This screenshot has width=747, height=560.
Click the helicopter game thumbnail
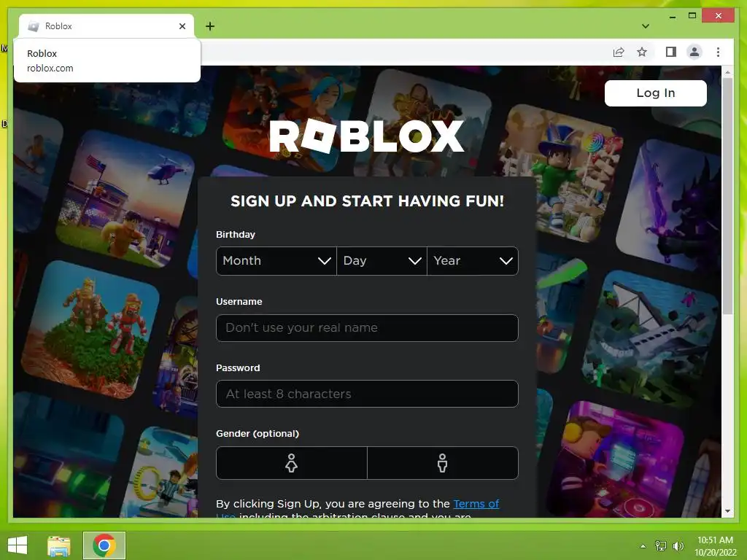point(125,198)
